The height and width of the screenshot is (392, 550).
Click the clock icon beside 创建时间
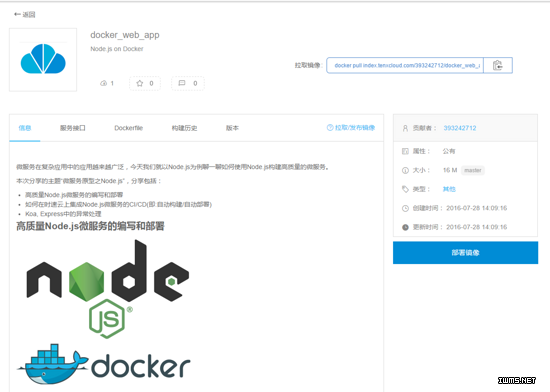point(405,208)
